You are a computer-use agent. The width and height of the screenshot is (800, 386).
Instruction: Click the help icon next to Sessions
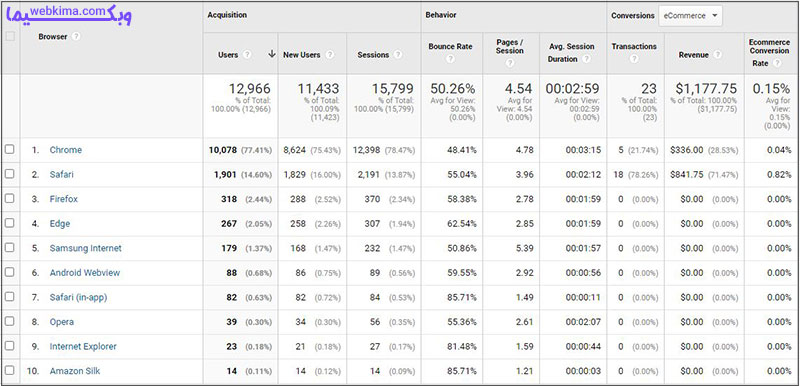(398, 55)
